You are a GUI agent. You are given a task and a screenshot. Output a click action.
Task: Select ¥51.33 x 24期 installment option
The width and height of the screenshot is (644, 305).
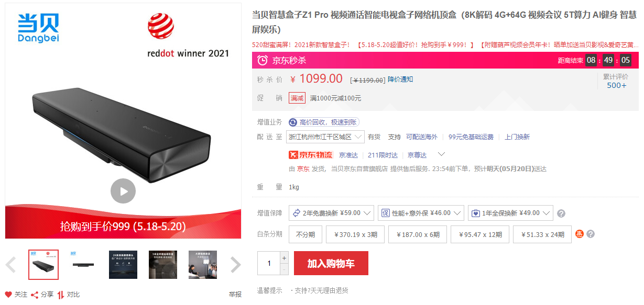point(542,234)
